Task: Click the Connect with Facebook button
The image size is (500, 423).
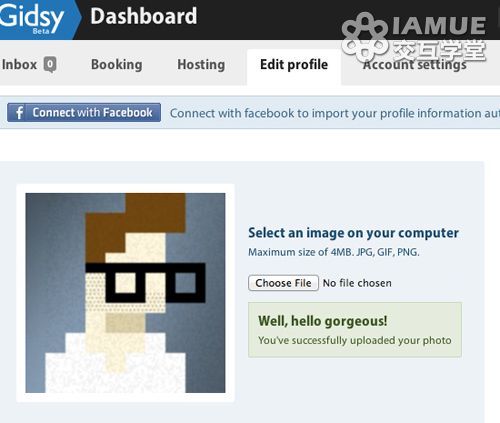Action: [x=84, y=113]
